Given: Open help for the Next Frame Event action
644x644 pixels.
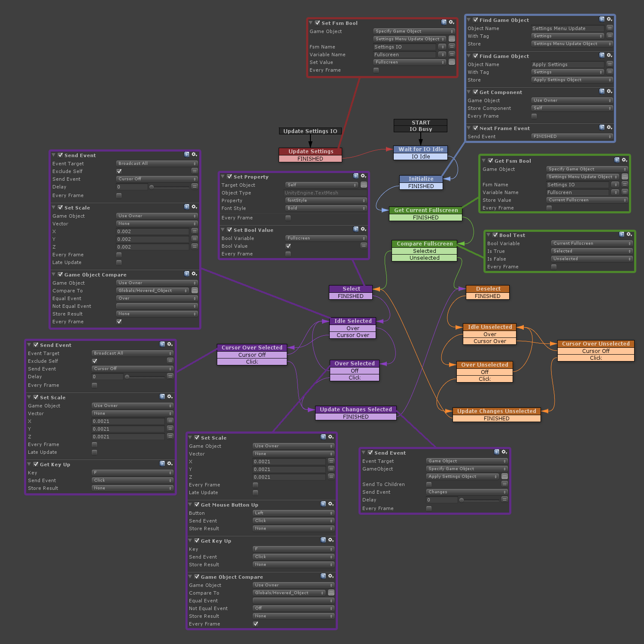Looking at the screenshot, I should [601, 128].
